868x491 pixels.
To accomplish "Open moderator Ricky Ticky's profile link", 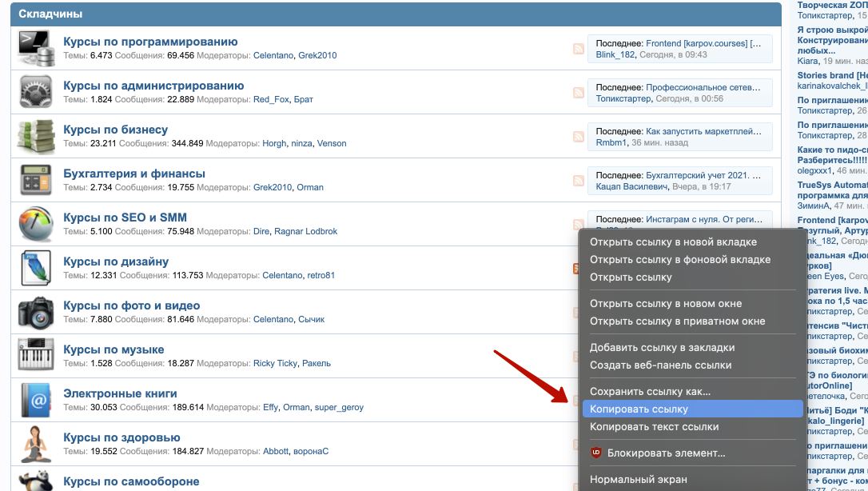I will coord(275,363).
